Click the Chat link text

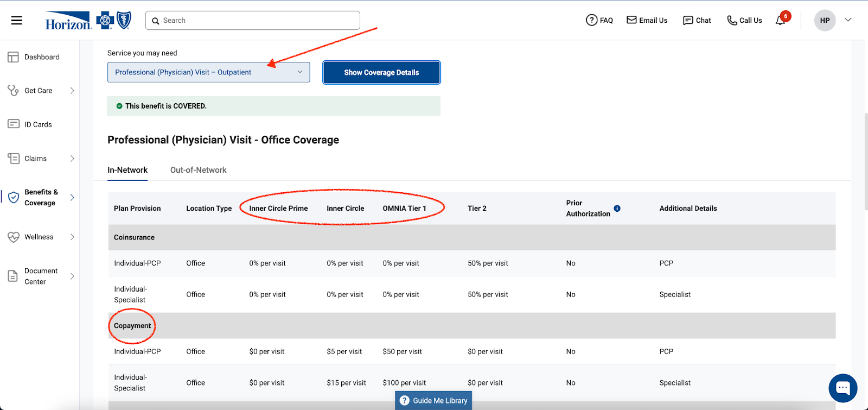coord(704,21)
